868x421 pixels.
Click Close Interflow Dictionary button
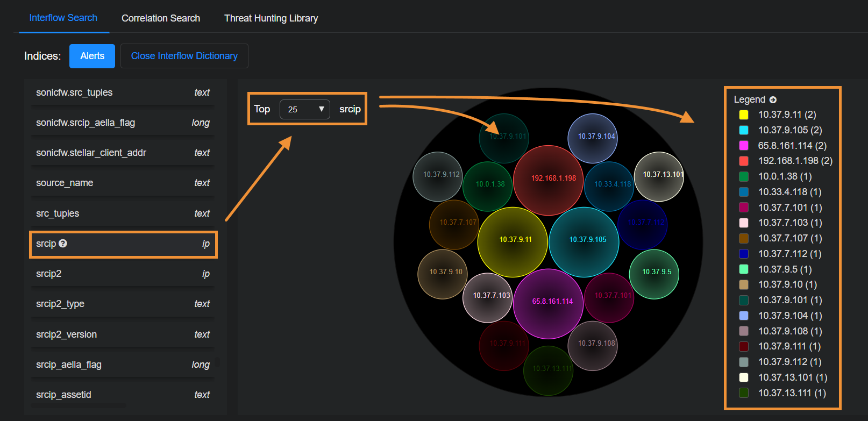[x=184, y=56]
